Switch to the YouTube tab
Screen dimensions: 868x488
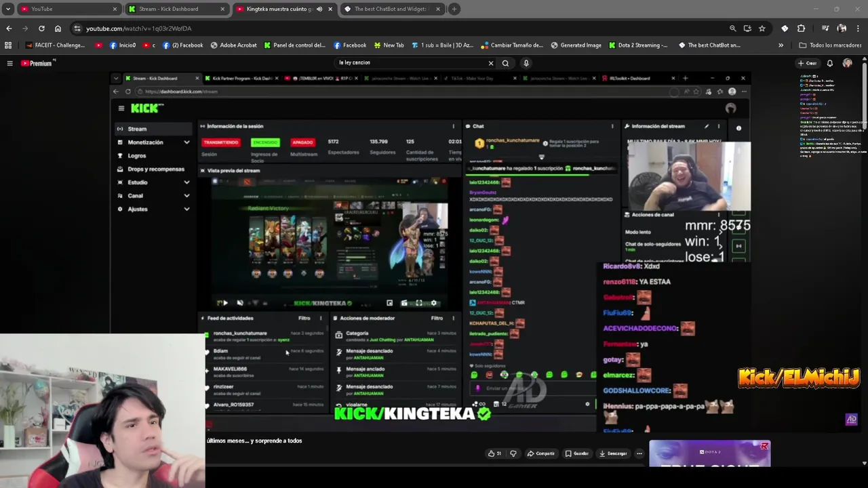(68, 9)
